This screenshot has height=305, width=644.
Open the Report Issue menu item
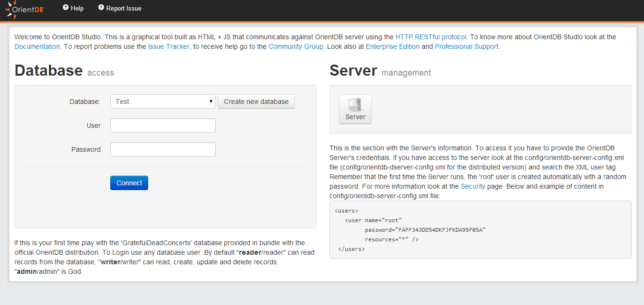coord(120,8)
